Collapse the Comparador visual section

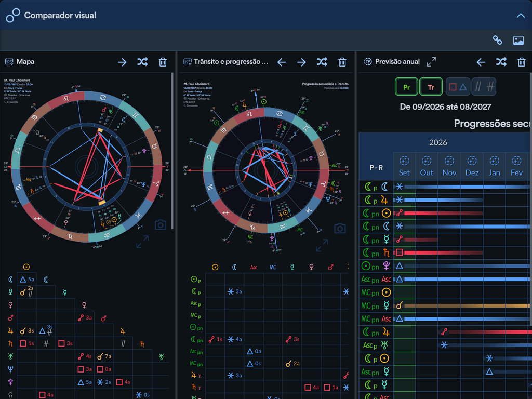[521, 16]
